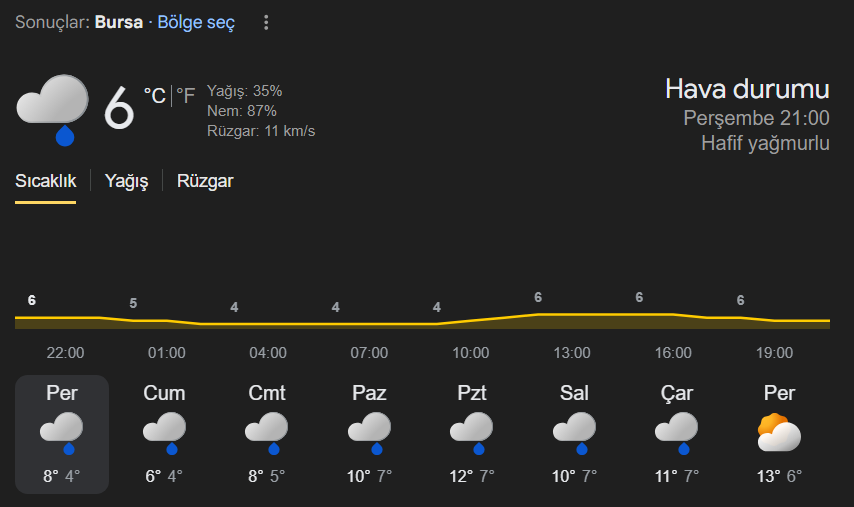Click Friday (Cum) rain cloud icon
Viewport: 854px width, 507px height.
164,432
